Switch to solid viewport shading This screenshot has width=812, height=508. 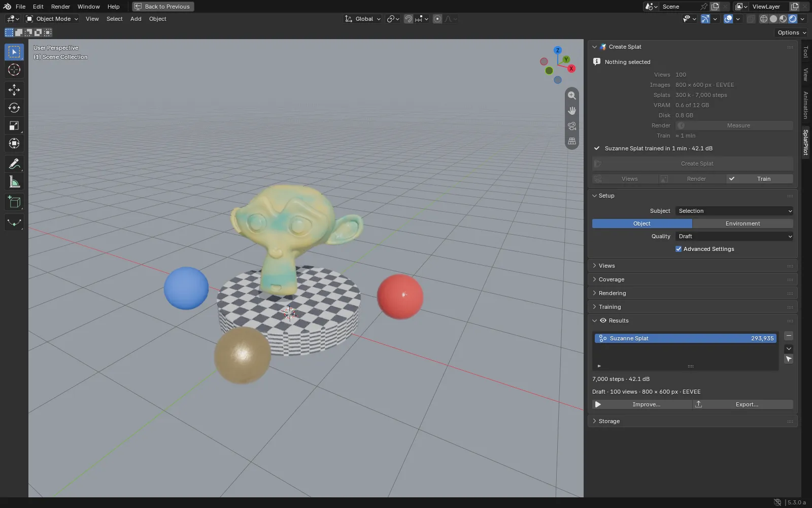click(773, 19)
